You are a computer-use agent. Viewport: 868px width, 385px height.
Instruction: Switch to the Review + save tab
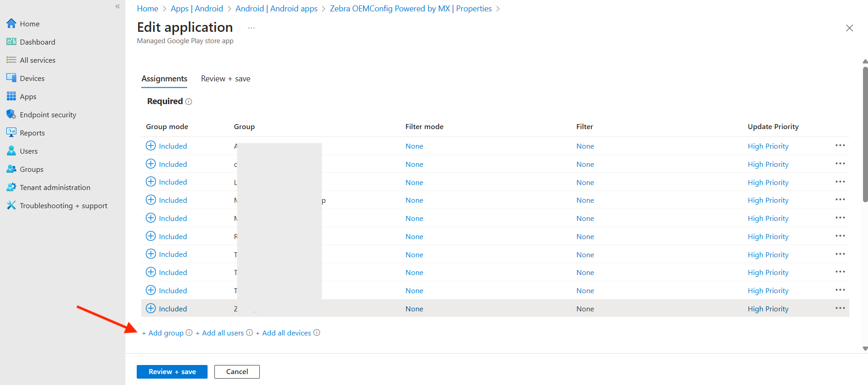[225, 79]
